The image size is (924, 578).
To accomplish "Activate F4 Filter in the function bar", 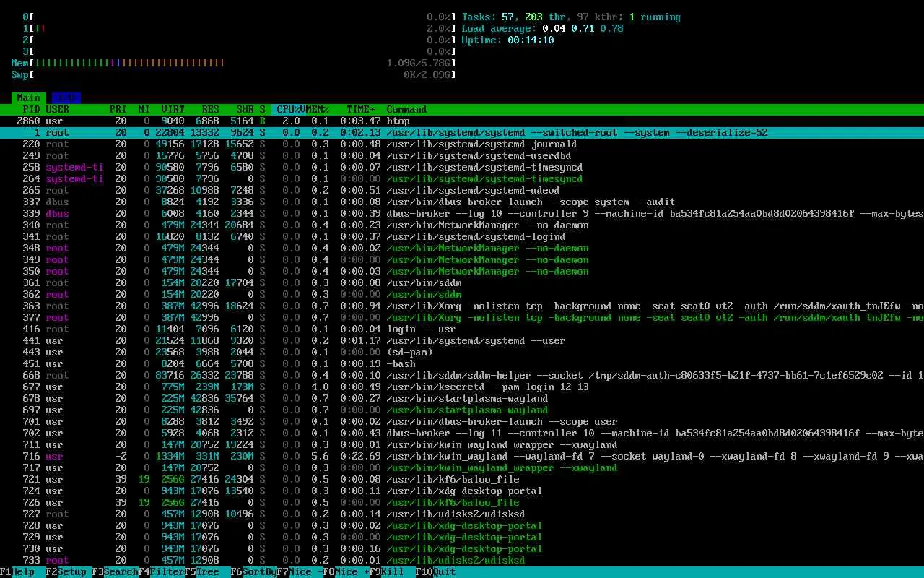I will [x=162, y=571].
